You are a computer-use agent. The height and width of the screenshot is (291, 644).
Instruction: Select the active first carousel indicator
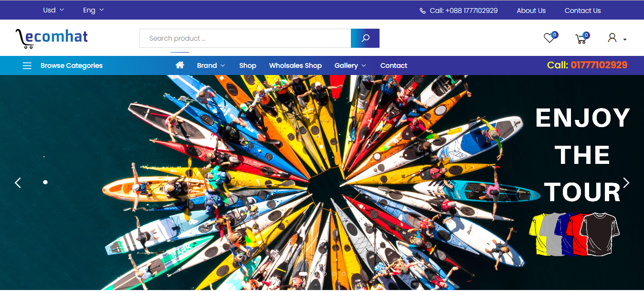point(303,274)
